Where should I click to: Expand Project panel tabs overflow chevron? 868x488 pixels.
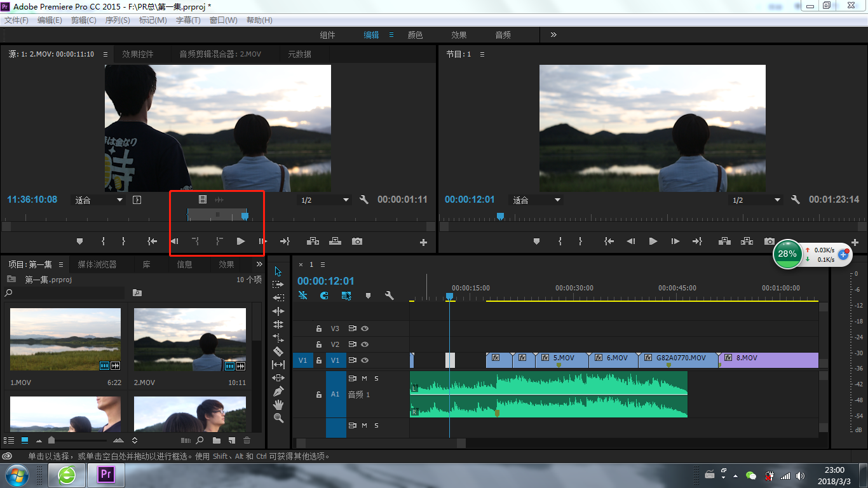tap(259, 264)
